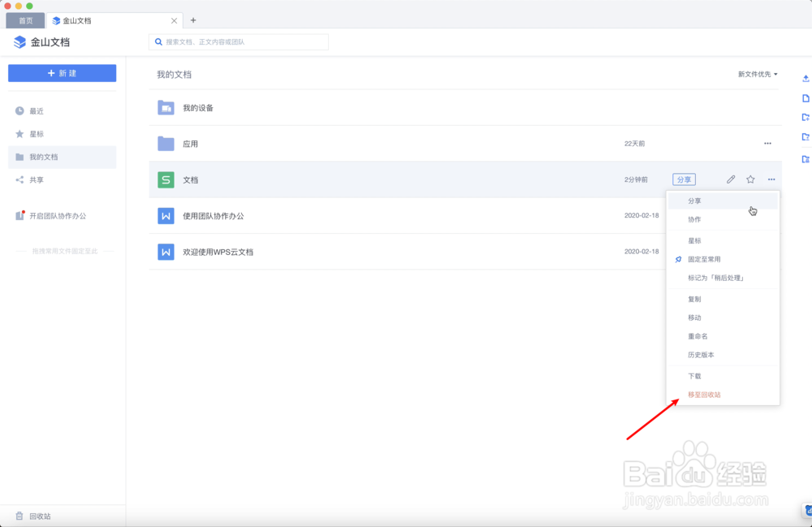Open the 新文件优先 sort dropdown
Image resolution: width=812 pixels, height=527 pixels.
point(758,74)
